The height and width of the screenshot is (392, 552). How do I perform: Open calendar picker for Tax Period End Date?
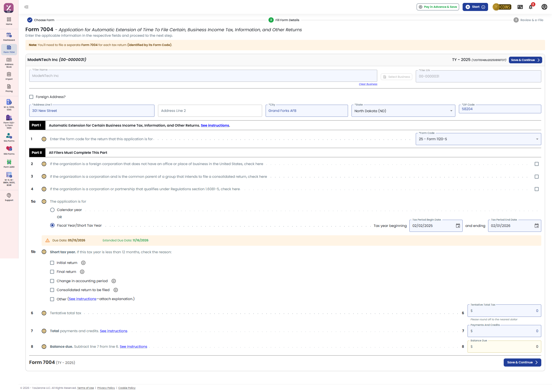536,226
